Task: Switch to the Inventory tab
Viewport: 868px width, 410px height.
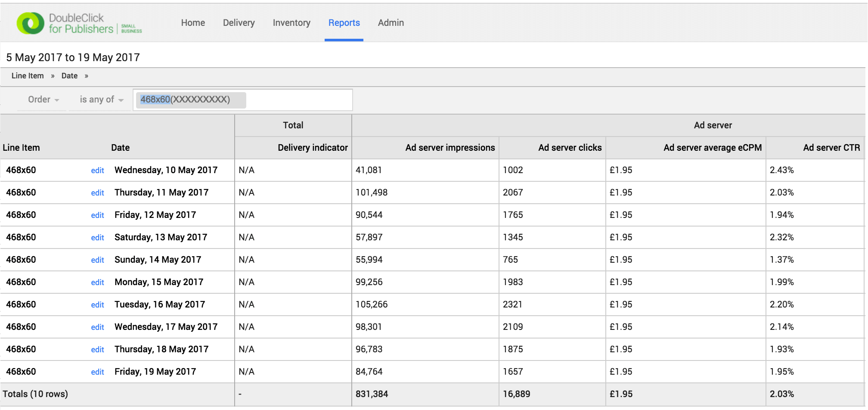Action: pos(291,23)
